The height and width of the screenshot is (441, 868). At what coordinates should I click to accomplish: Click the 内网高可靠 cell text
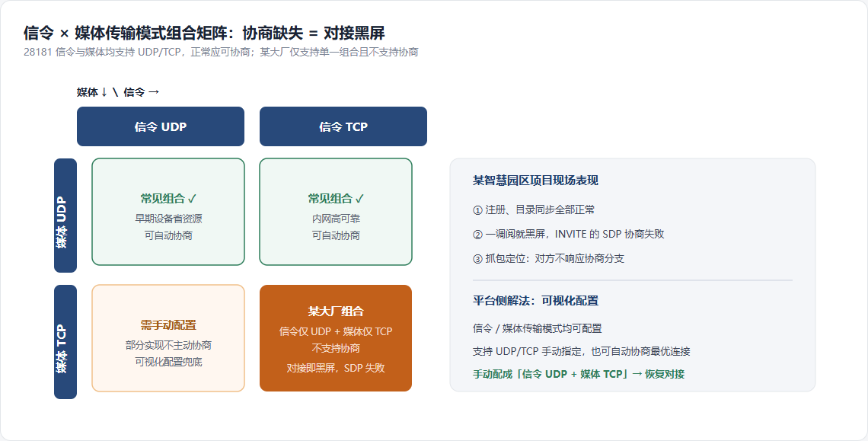click(x=336, y=219)
